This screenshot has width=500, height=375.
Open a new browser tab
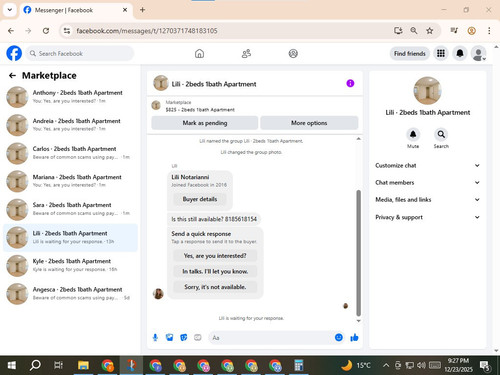click(x=142, y=10)
